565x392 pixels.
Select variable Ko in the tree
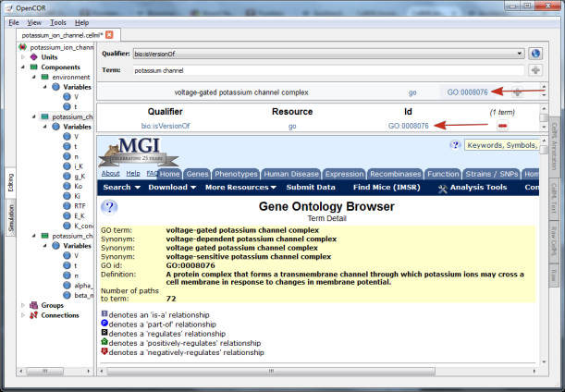click(x=79, y=186)
